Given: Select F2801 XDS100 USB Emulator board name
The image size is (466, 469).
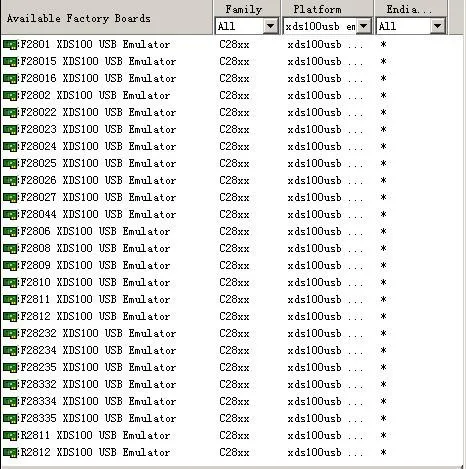Looking at the screenshot, I should [95, 44].
